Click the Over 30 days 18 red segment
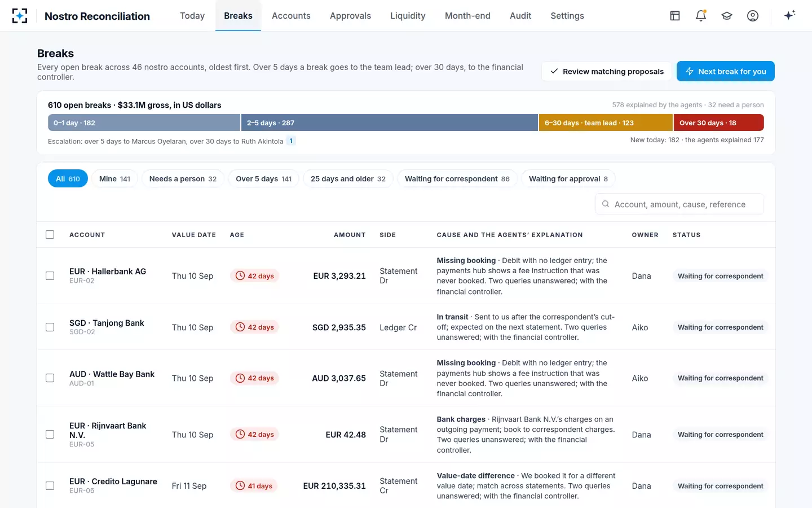 (719, 122)
